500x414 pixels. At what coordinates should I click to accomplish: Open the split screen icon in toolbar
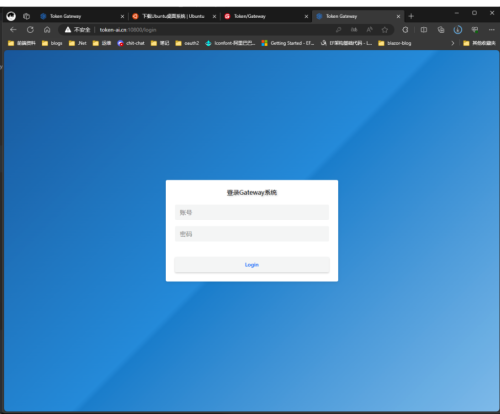[424, 30]
